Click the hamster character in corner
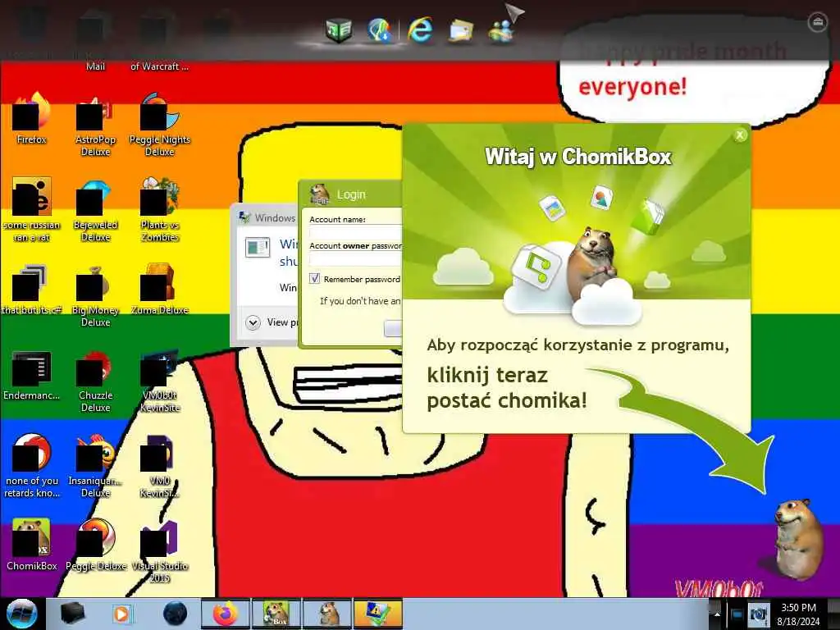 (x=798, y=539)
